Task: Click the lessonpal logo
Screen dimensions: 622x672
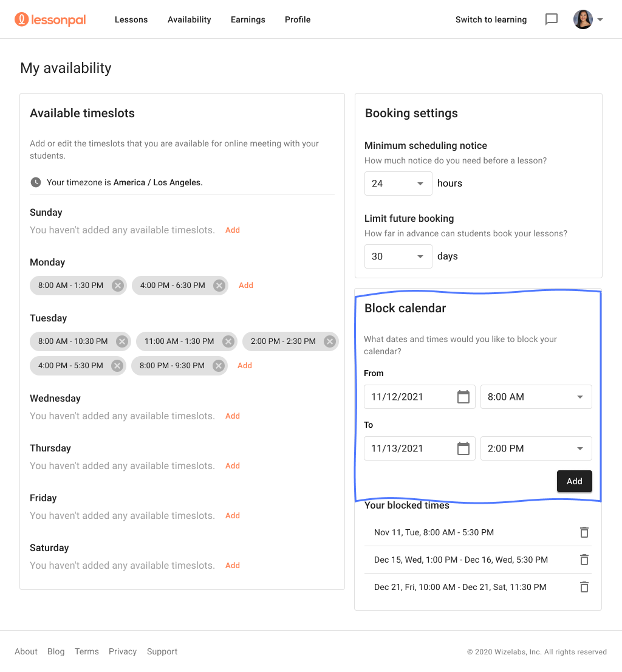Action: (50, 19)
